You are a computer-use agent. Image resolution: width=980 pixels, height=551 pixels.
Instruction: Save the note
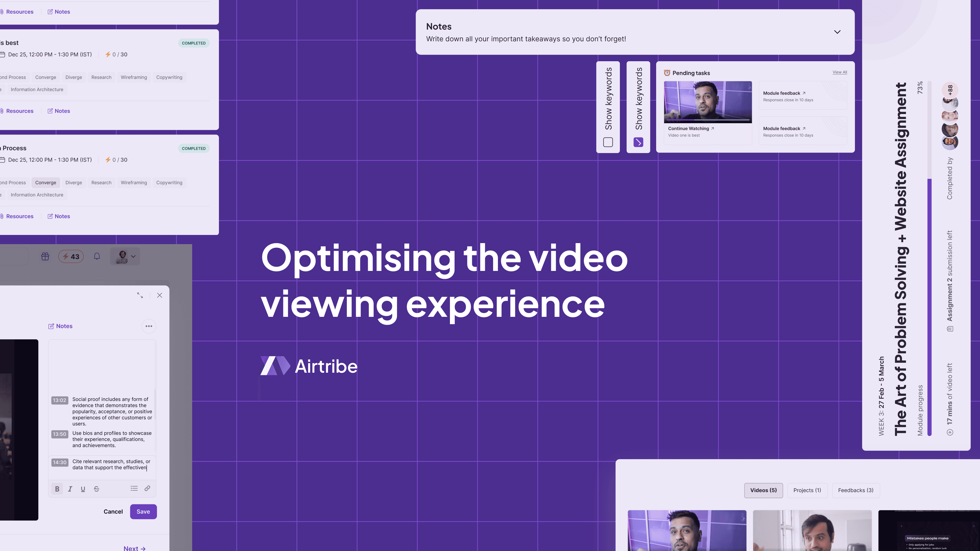tap(143, 512)
